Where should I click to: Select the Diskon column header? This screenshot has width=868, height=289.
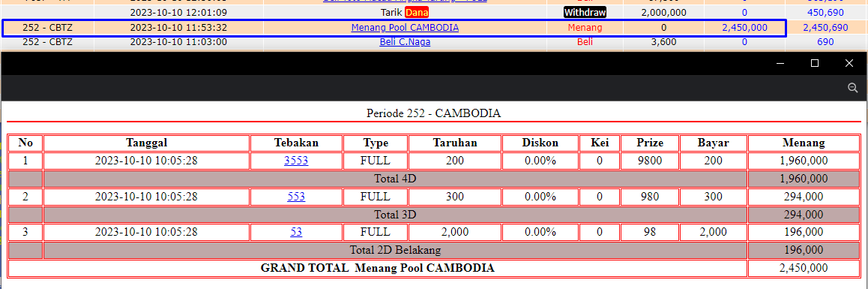click(x=540, y=143)
